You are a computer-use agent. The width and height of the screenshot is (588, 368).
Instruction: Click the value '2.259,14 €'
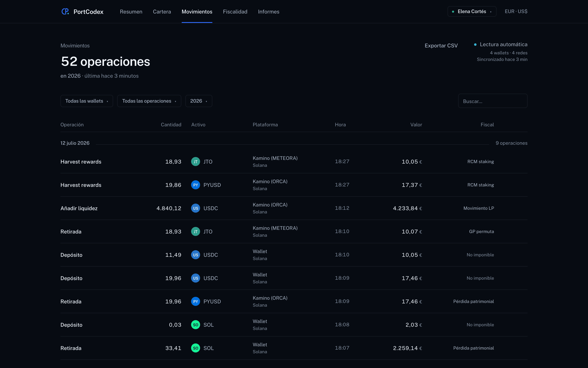[x=408, y=348]
